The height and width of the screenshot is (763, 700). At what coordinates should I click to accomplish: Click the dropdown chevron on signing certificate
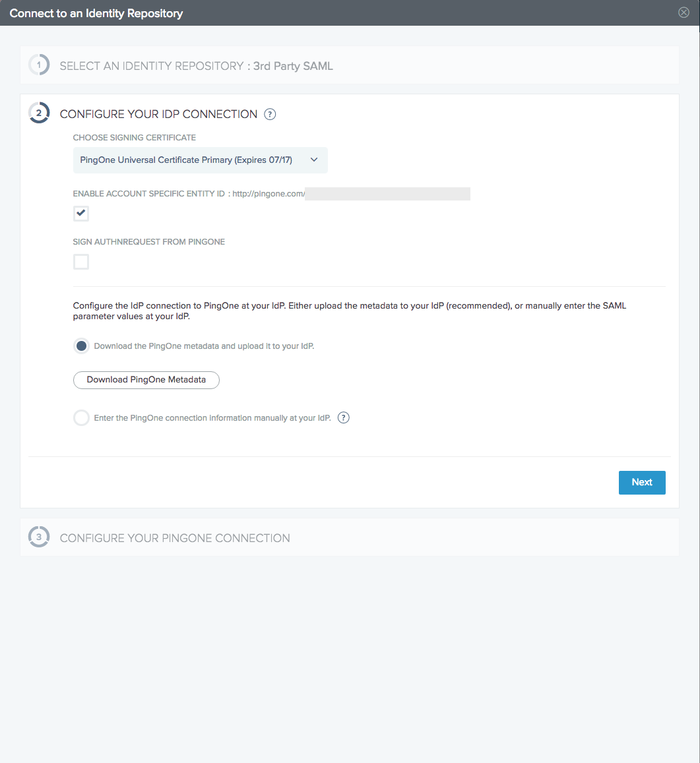[314, 160]
